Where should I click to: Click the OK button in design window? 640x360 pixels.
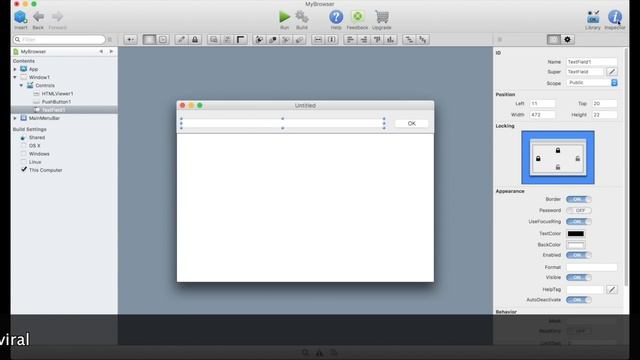tap(411, 123)
